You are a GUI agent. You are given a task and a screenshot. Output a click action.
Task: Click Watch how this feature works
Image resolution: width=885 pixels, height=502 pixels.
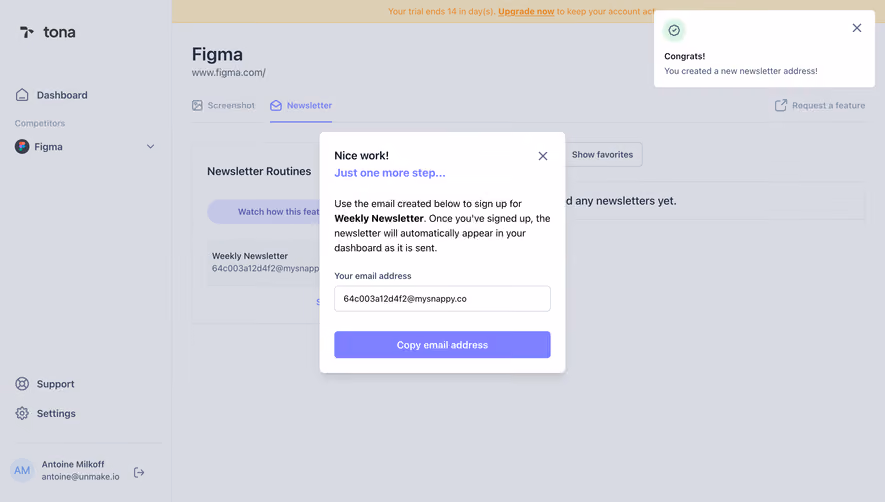264,212
